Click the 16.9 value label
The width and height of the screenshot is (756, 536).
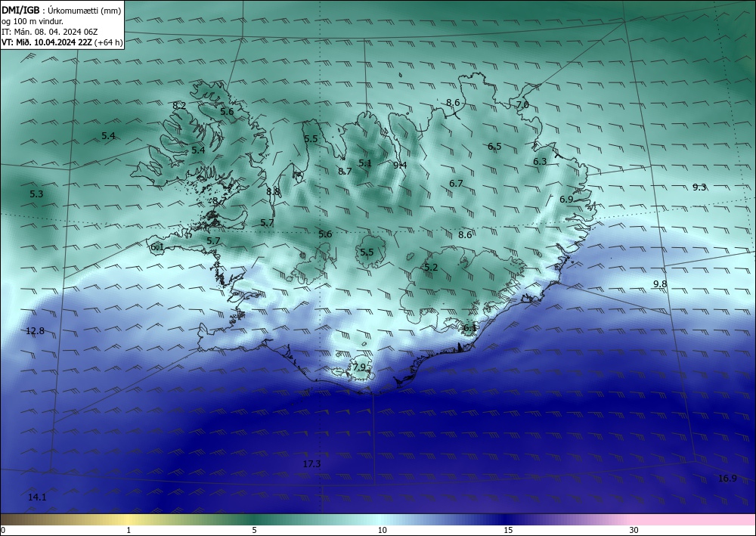point(727,479)
